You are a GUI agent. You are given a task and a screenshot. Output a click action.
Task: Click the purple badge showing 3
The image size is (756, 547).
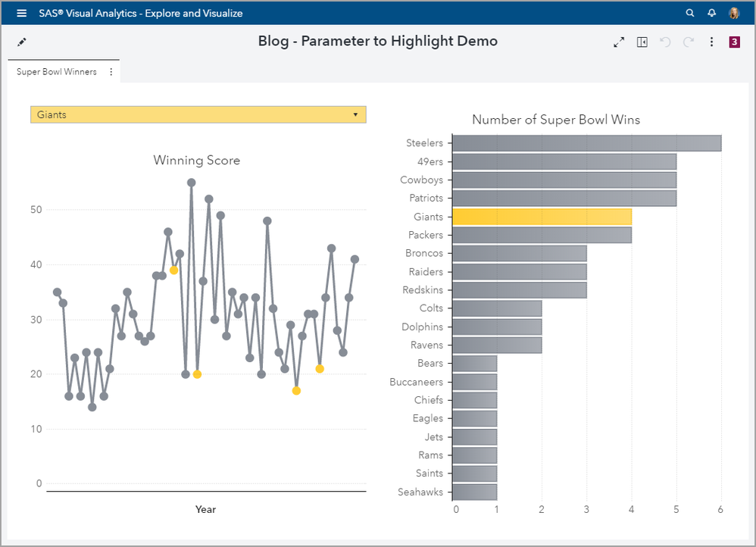pyautogui.click(x=734, y=42)
